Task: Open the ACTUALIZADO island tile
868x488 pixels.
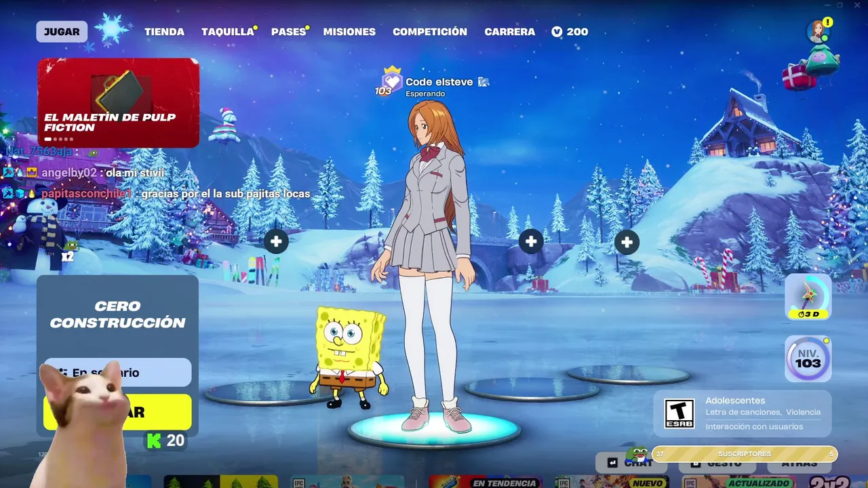Action: tap(737, 482)
